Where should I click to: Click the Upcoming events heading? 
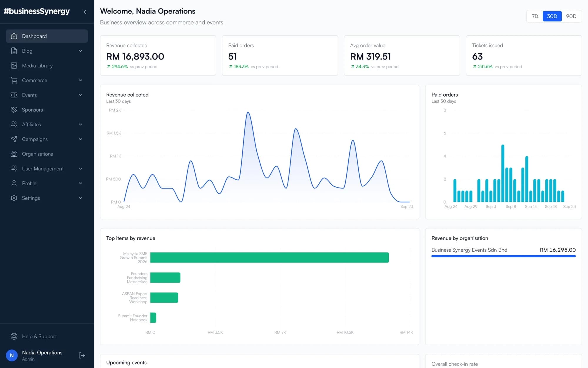pyautogui.click(x=126, y=362)
